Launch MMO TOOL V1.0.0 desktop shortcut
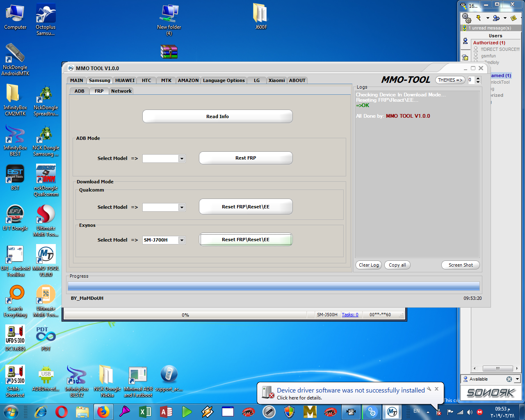 click(x=46, y=260)
